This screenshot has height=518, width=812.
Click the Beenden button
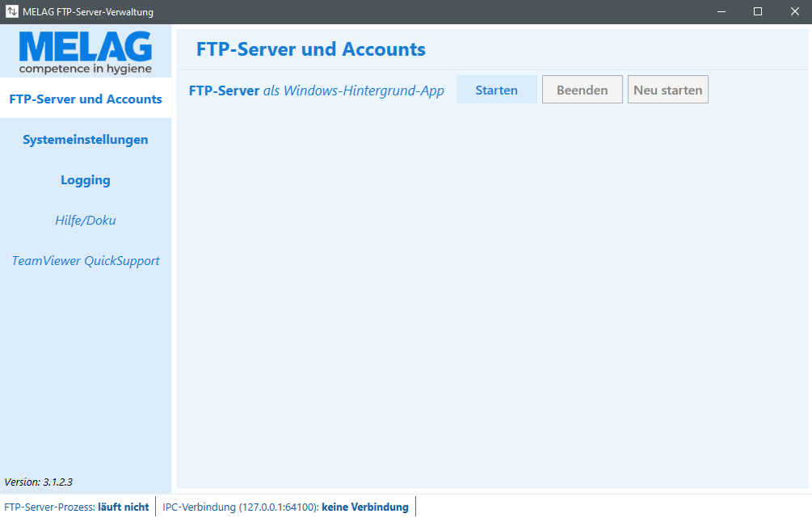(x=582, y=90)
